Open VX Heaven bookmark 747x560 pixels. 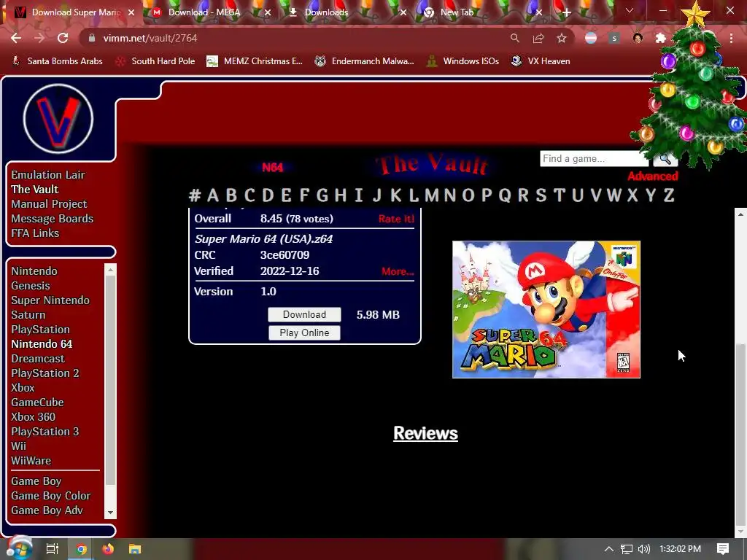click(541, 61)
